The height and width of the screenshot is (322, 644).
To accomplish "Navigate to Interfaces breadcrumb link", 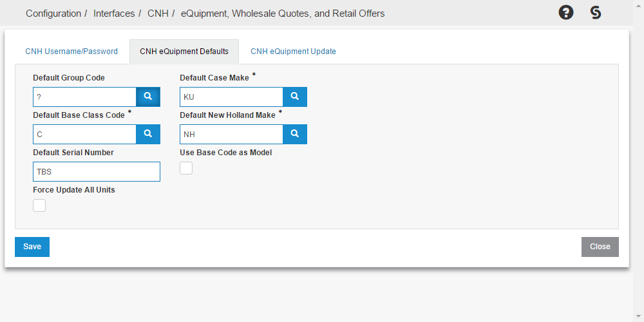I will (114, 13).
